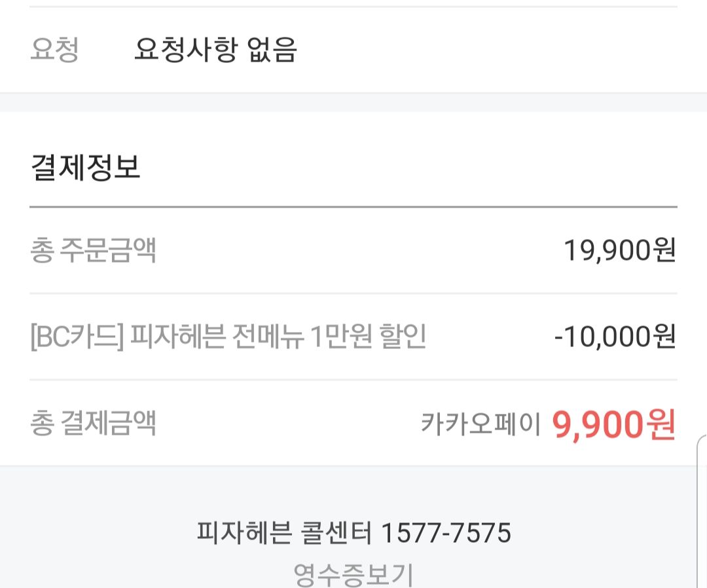Click the thin divider line above 요청 row
The width and height of the screenshot is (707, 588).
click(x=353, y=7)
